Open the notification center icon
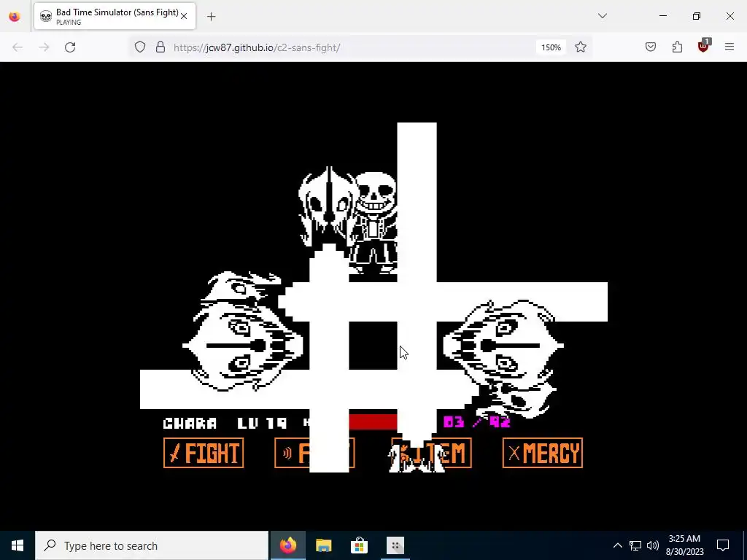The image size is (747, 560). point(723,545)
